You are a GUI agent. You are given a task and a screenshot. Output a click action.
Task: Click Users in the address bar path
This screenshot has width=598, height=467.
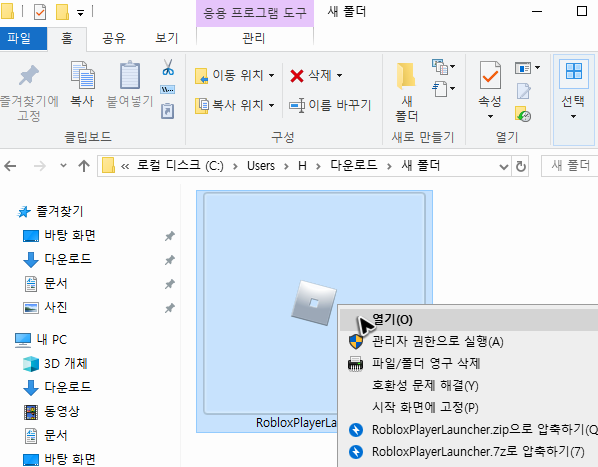coord(261,166)
